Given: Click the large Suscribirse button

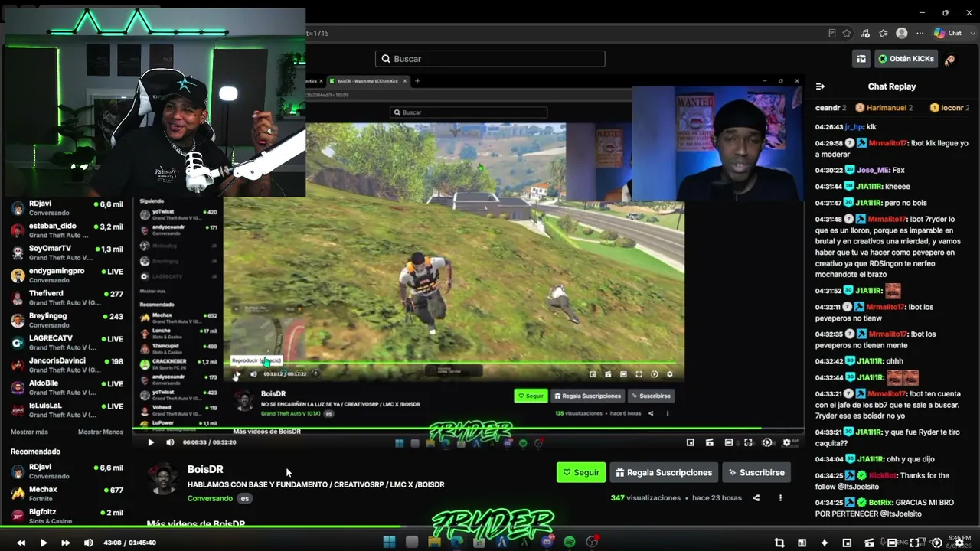Looking at the screenshot, I should click(756, 472).
